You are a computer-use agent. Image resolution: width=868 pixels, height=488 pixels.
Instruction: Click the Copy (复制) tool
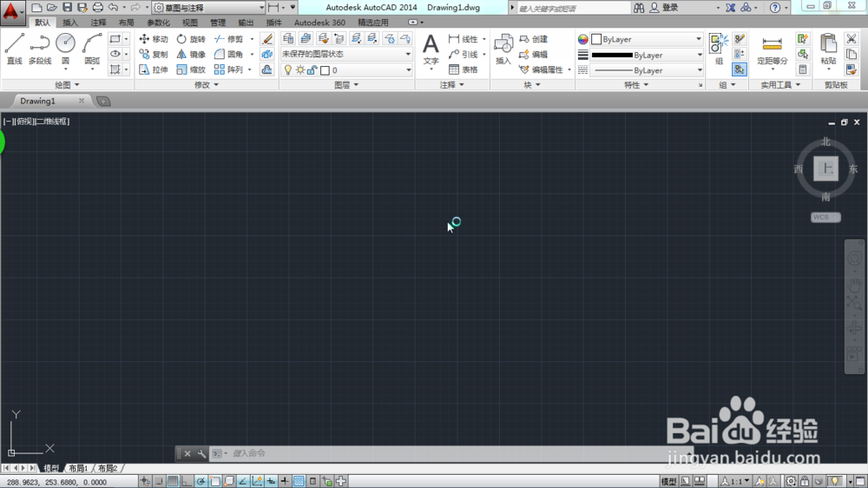coord(154,55)
